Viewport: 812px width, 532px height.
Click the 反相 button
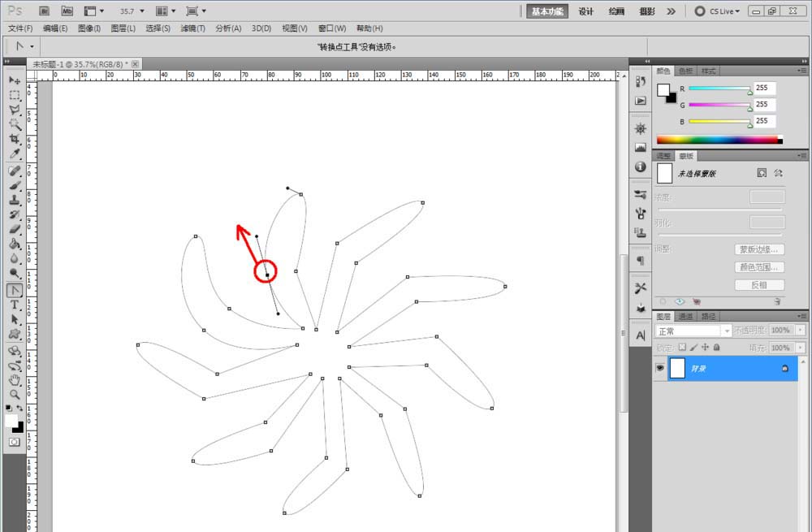[x=759, y=285]
